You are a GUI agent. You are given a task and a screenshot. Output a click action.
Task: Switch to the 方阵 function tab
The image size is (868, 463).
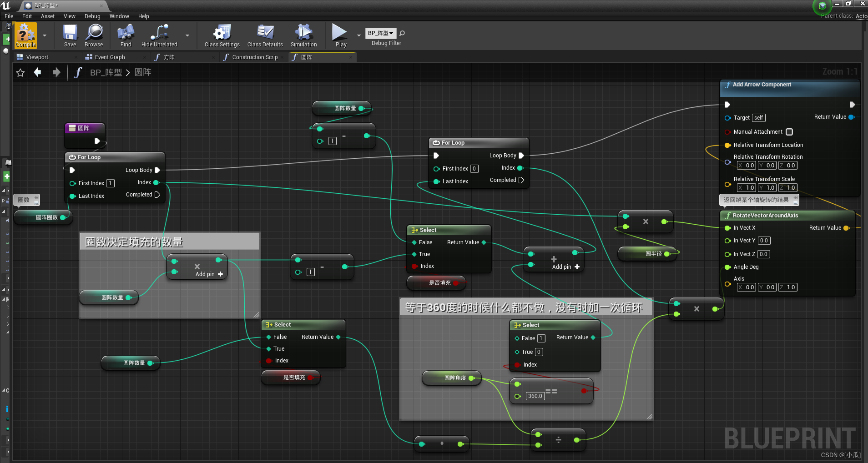184,57
